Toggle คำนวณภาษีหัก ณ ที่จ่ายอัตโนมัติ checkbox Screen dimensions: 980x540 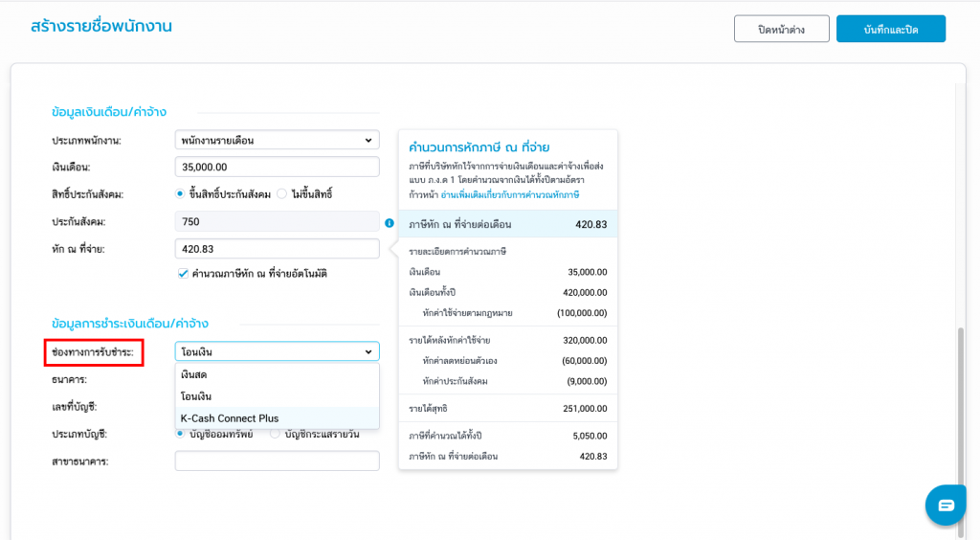click(x=183, y=274)
